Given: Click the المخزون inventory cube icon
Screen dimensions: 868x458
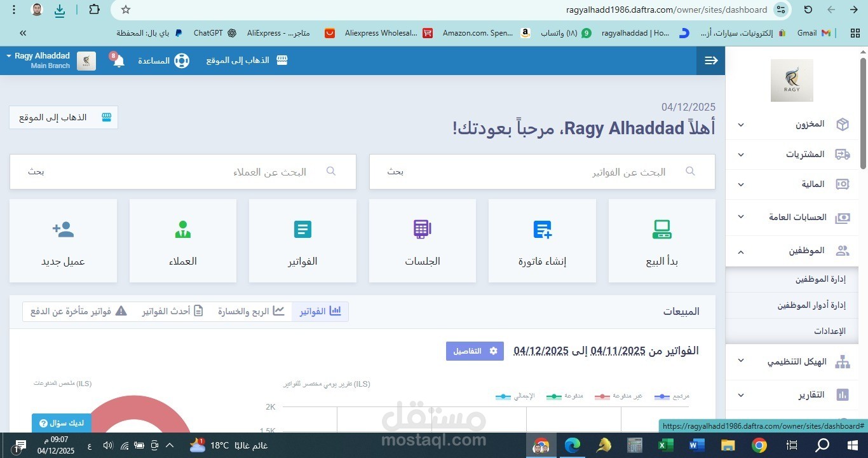Looking at the screenshot, I should point(843,124).
